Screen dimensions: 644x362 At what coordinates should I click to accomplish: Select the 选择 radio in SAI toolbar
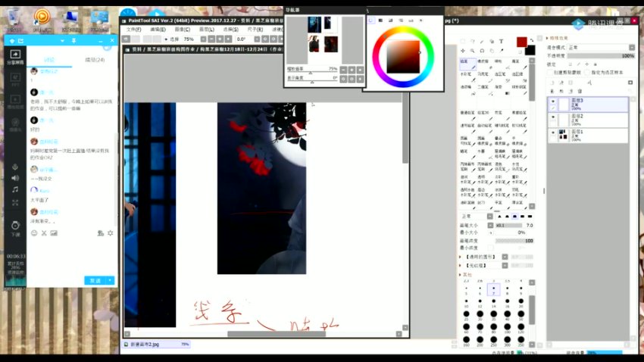[x=167, y=39]
